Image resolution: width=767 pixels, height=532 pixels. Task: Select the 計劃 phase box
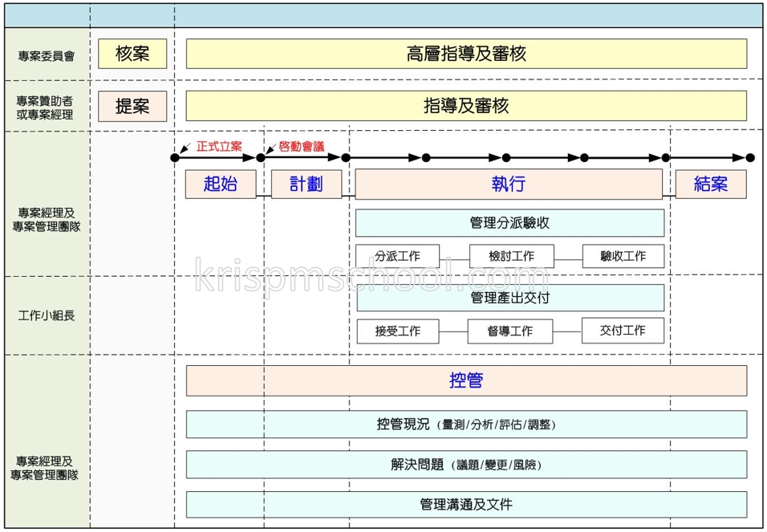coord(306,184)
